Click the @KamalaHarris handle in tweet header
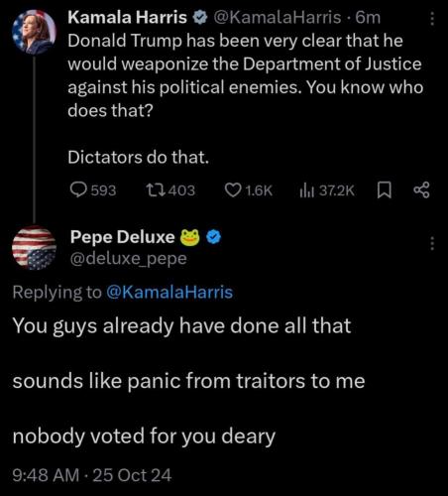Screen dimensions: 448x496 [278, 18]
